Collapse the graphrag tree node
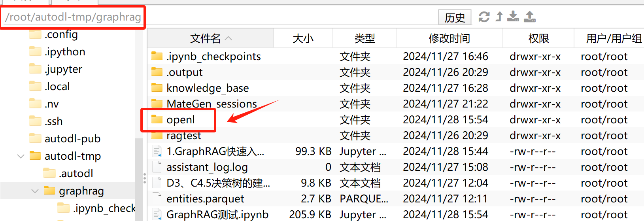644x221 pixels. pyautogui.click(x=35, y=191)
